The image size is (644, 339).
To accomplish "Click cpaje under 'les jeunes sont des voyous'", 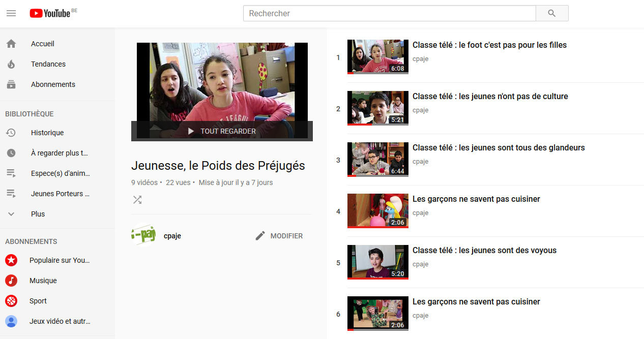I will [x=421, y=264].
